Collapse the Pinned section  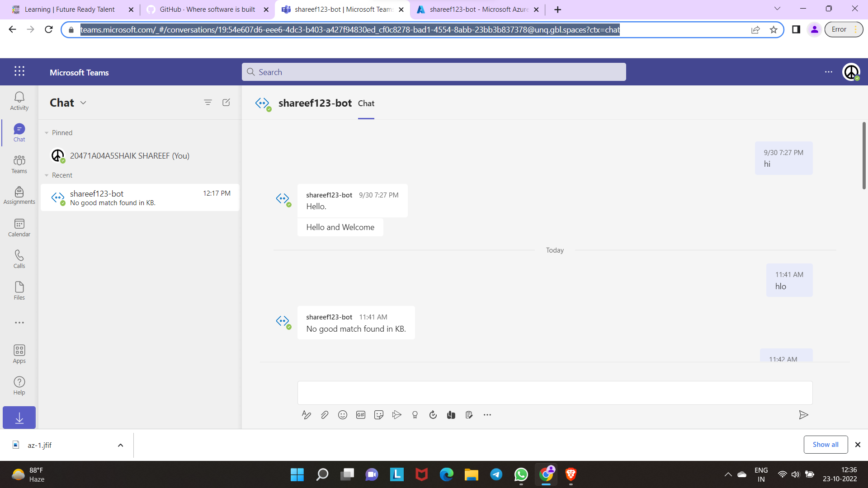(47, 133)
